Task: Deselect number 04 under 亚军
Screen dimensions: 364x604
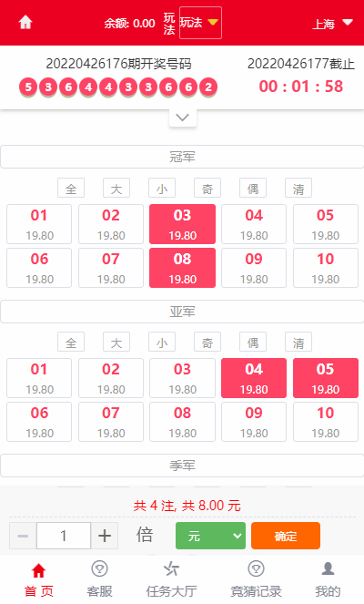Action: [x=254, y=378]
